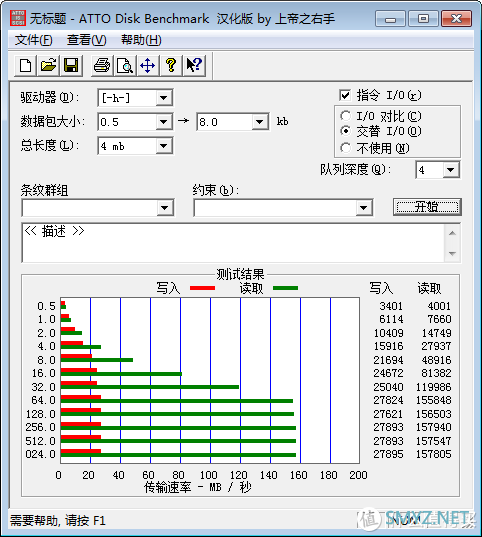Click the 64.0 row label in chart
482x537 pixels.
pyautogui.click(x=43, y=400)
